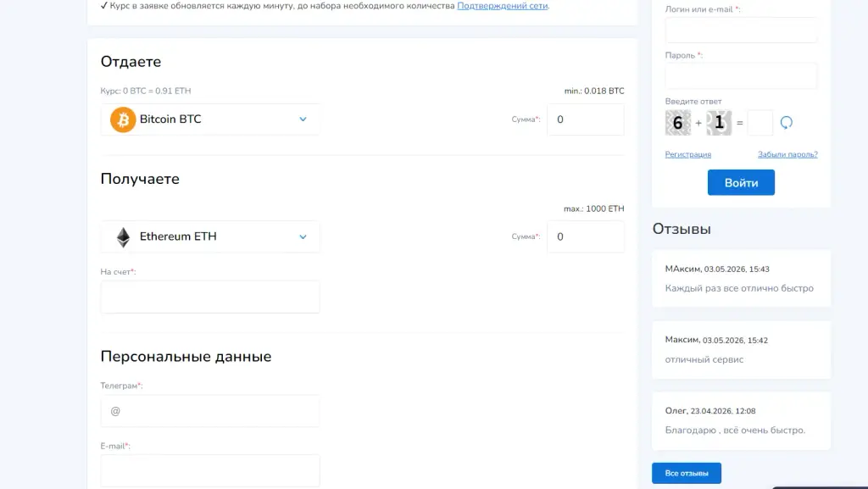Screen dimensions: 868x489
Task: Open the Bitcoin BTC currency dropdown
Action: click(210, 119)
